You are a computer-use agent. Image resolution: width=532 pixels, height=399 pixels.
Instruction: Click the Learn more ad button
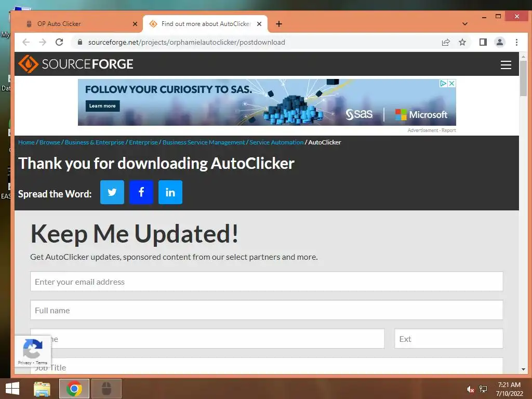[x=102, y=106]
